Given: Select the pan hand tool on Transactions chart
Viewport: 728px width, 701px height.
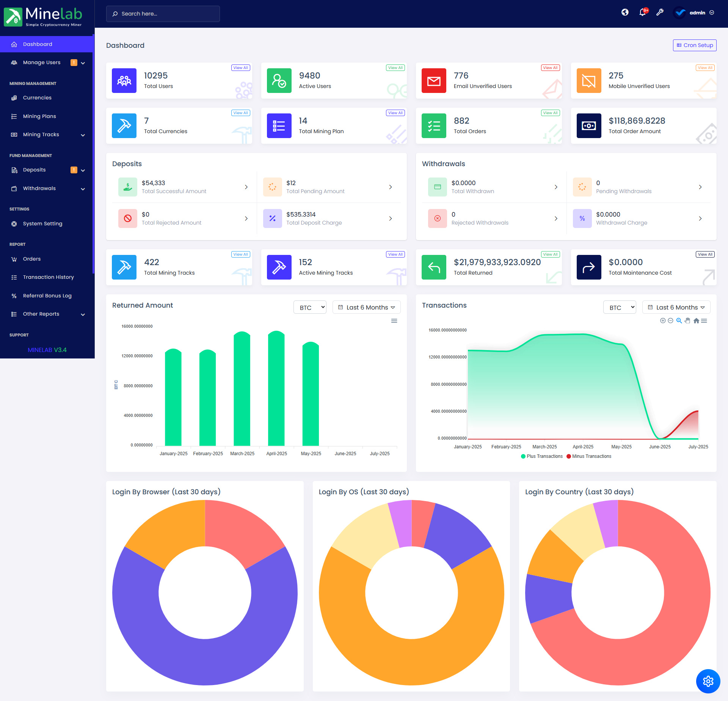Looking at the screenshot, I should (687, 321).
